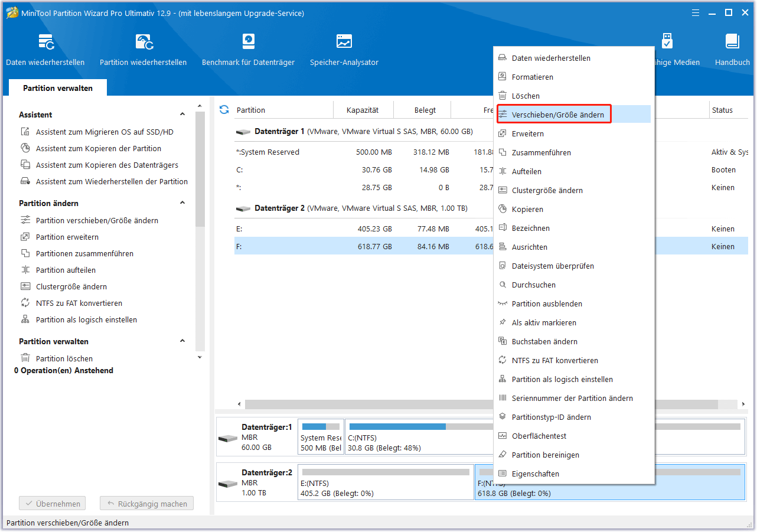Screen dimensions: 757x532
Task: Select Erweitern from context menu
Action: [573, 134]
